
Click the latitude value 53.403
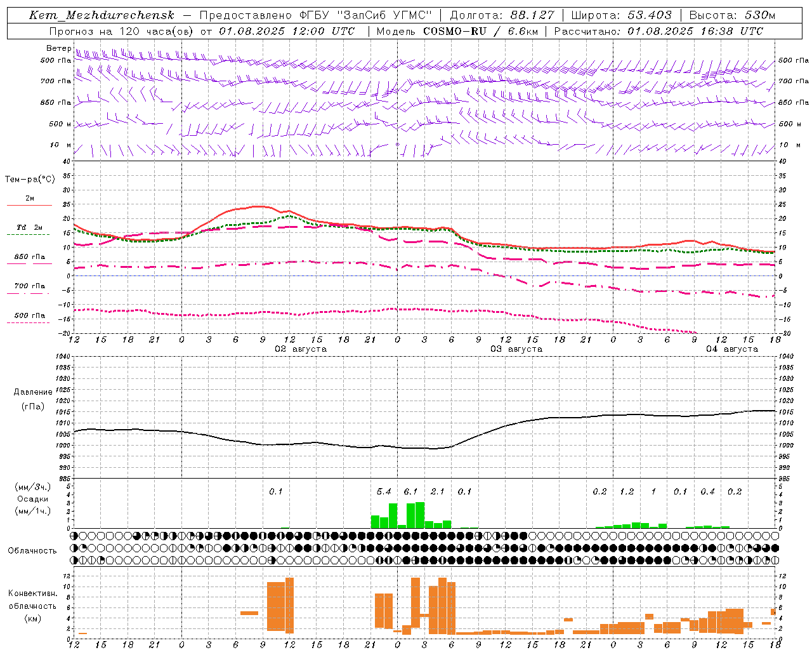click(650, 15)
